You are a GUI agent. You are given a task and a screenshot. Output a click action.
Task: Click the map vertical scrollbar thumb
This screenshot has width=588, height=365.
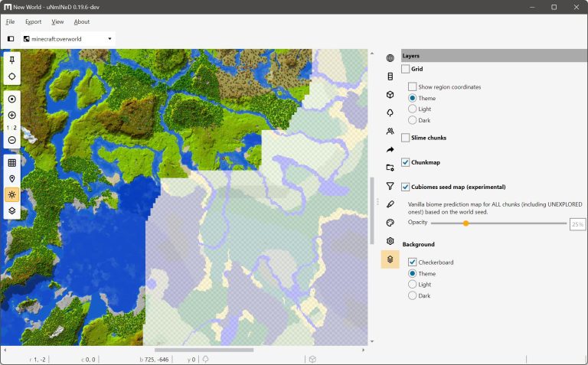(x=372, y=210)
